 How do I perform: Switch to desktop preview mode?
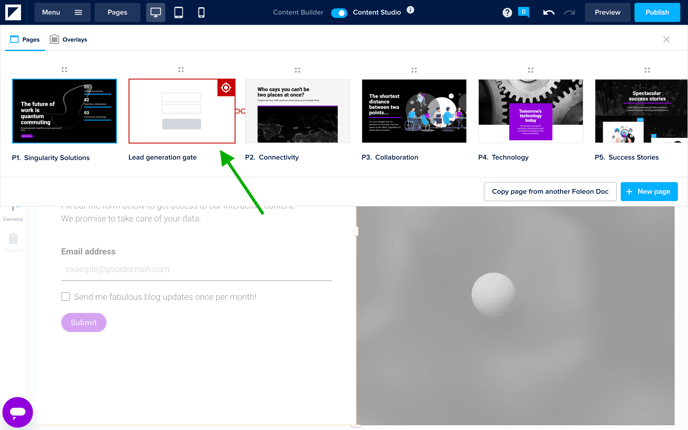coord(156,13)
